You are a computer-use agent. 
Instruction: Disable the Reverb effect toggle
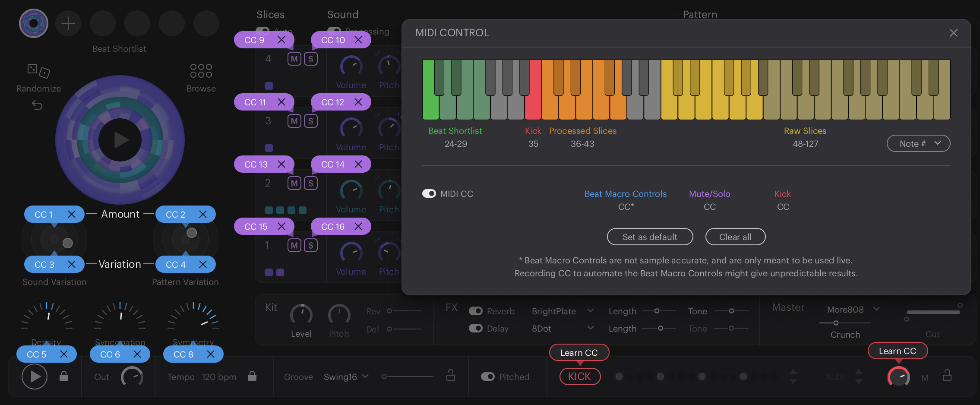pos(476,311)
